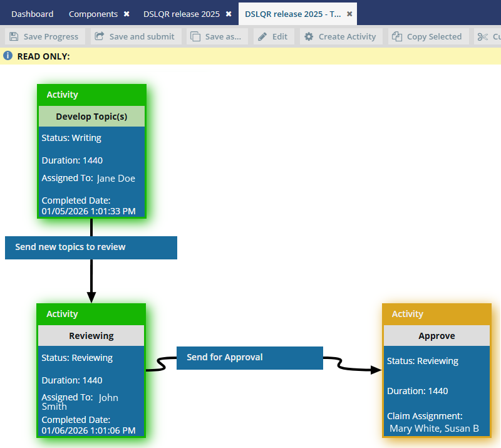The height and width of the screenshot is (448, 501).
Task: Switch to the Dashboard tab
Action: (x=32, y=14)
